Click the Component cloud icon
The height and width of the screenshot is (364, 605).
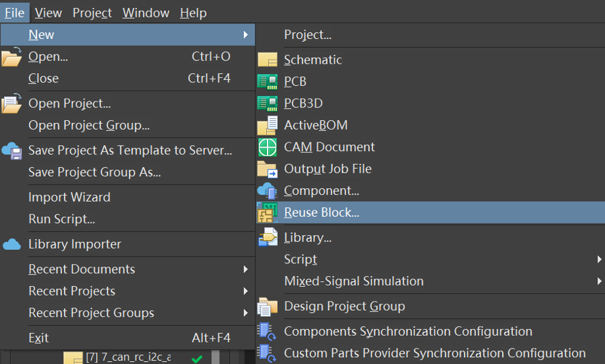click(x=268, y=191)
